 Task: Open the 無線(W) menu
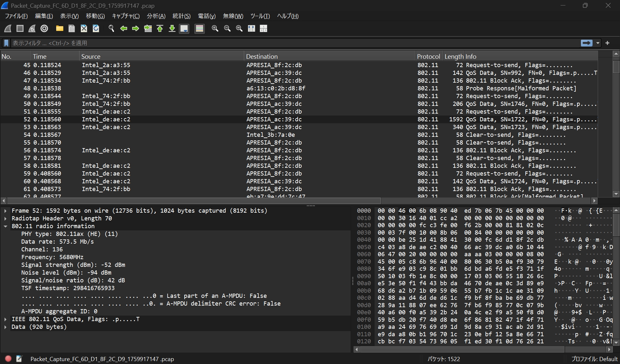pyautogui.click(x=233, y=16)
